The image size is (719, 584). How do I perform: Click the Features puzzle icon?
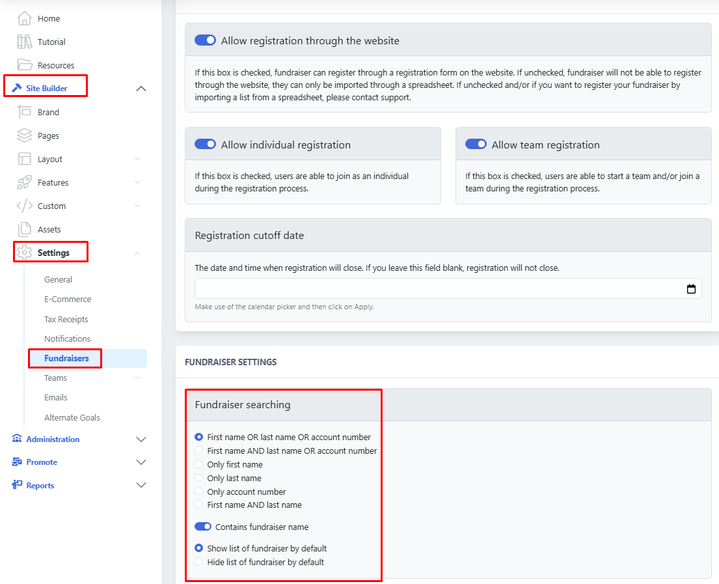(x=25, y=183)
